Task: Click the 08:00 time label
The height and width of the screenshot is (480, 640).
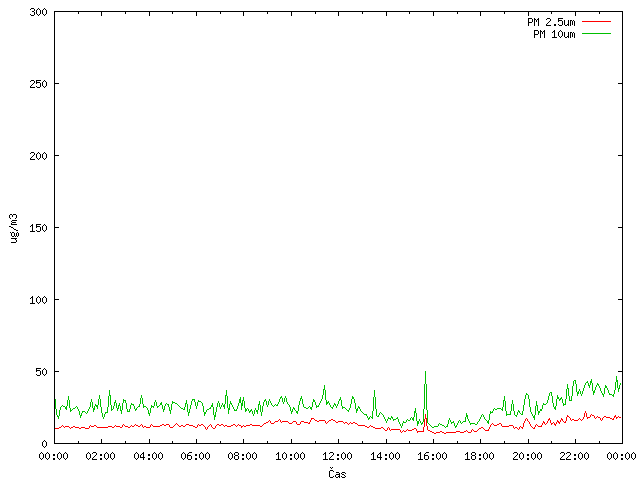Action: [x=242, y=456]
